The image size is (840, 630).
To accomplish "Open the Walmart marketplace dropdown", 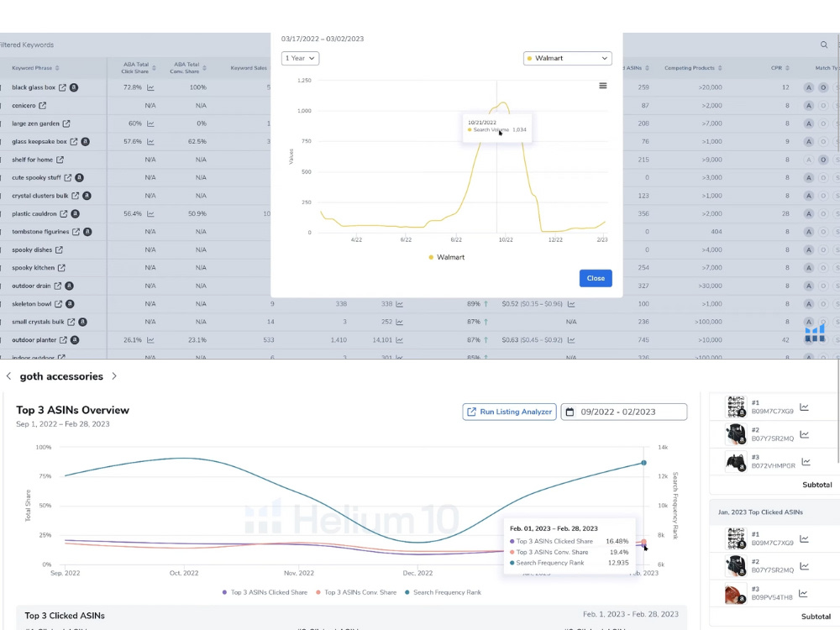I will tap(567, 58).
